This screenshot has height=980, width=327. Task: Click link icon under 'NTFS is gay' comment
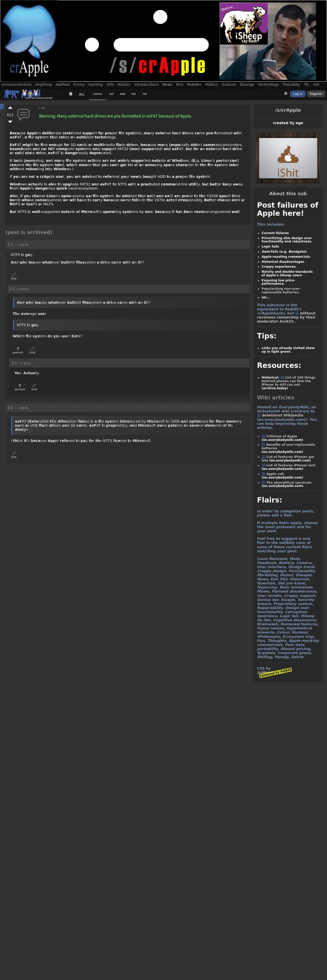point(14,276)
